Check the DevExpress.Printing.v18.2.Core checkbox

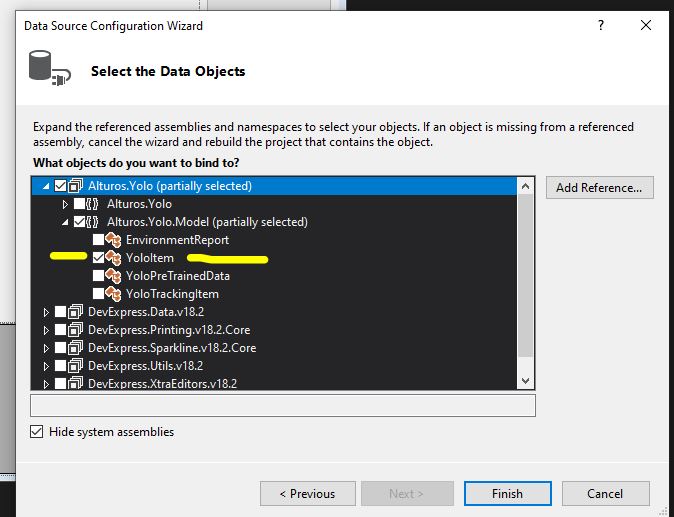pos(61,330)
